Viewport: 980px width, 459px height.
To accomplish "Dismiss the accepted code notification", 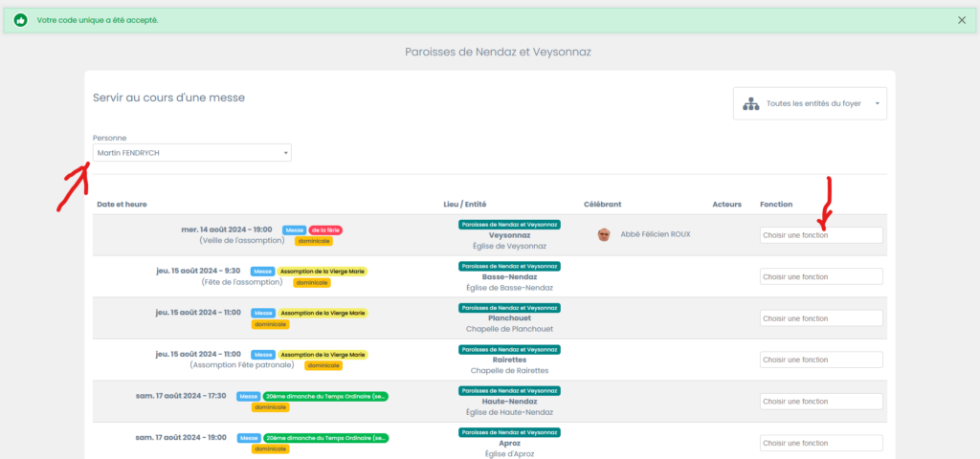I will pos(962,20).
